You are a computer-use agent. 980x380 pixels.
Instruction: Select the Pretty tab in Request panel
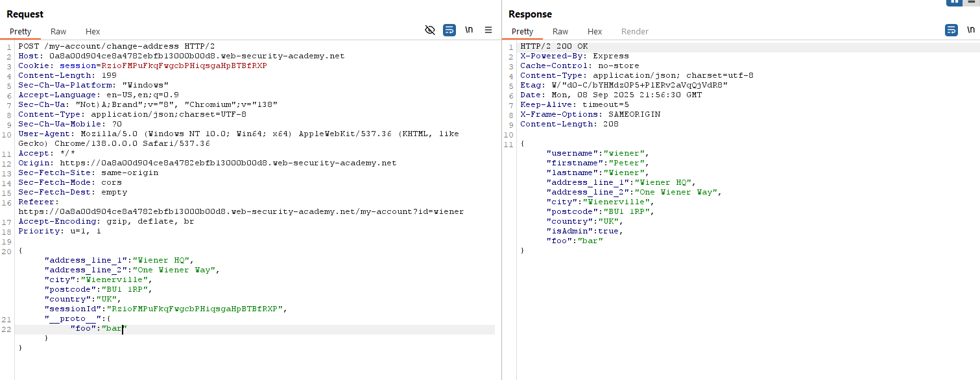coord(20,31)
